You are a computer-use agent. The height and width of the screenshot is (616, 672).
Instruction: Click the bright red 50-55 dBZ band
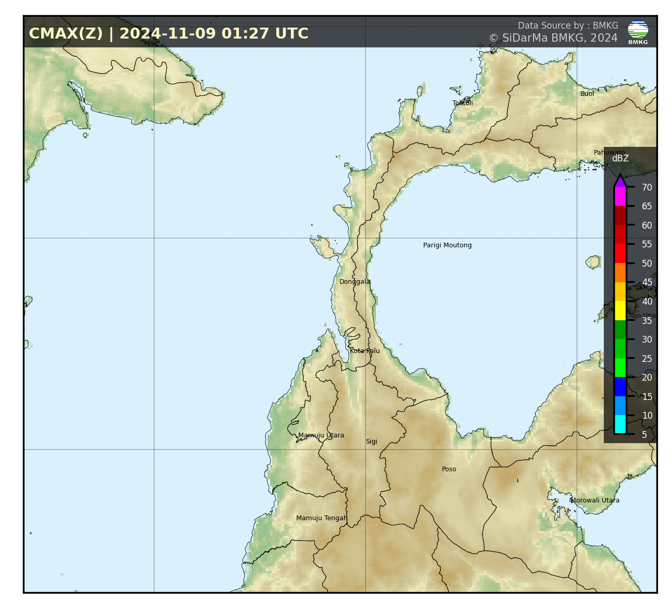[x=620, y=254]
